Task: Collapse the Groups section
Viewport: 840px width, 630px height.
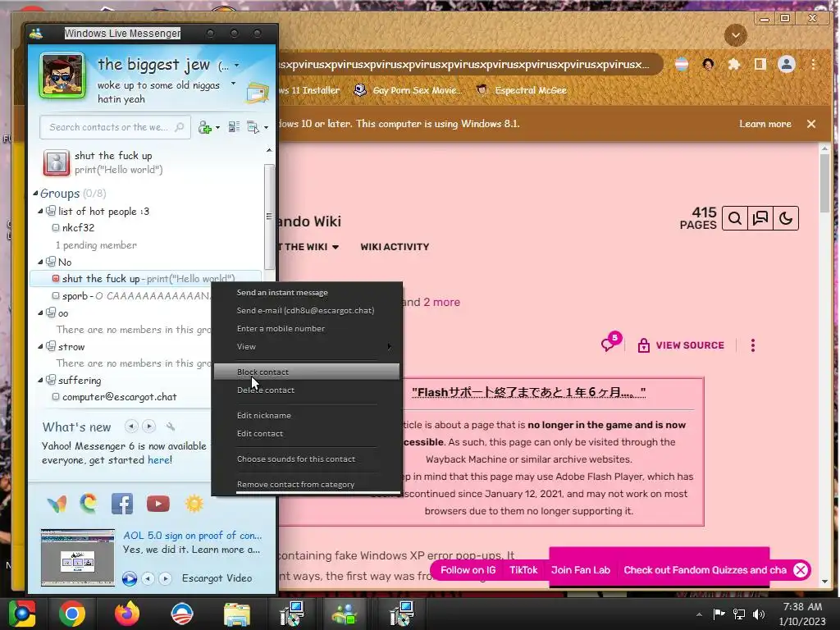Action: [x=35, y=194]
